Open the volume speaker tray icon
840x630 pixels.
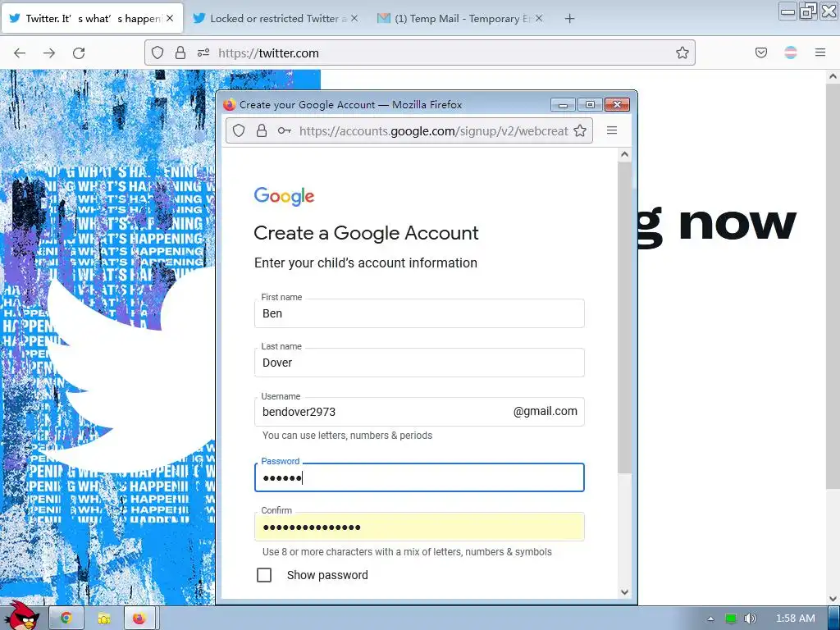coord(751,619)
